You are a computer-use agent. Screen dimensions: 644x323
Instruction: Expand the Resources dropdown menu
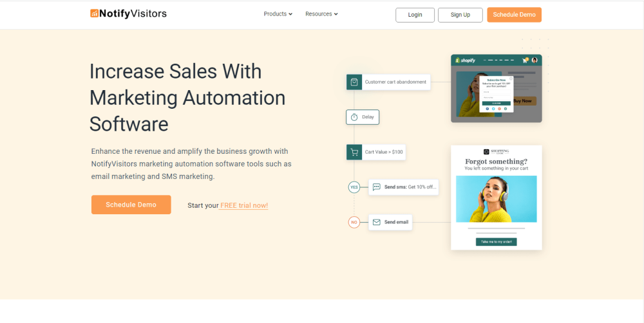(x=321, y=14)
